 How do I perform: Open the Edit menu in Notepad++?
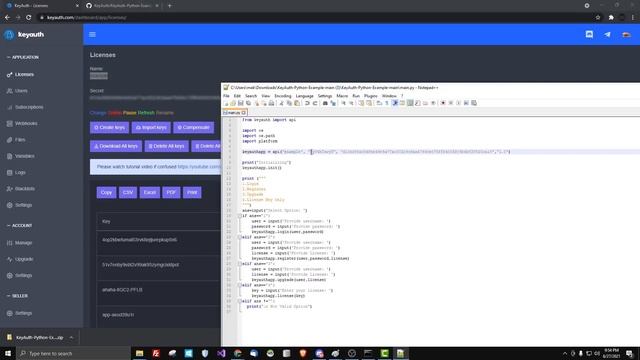point(237,96)
